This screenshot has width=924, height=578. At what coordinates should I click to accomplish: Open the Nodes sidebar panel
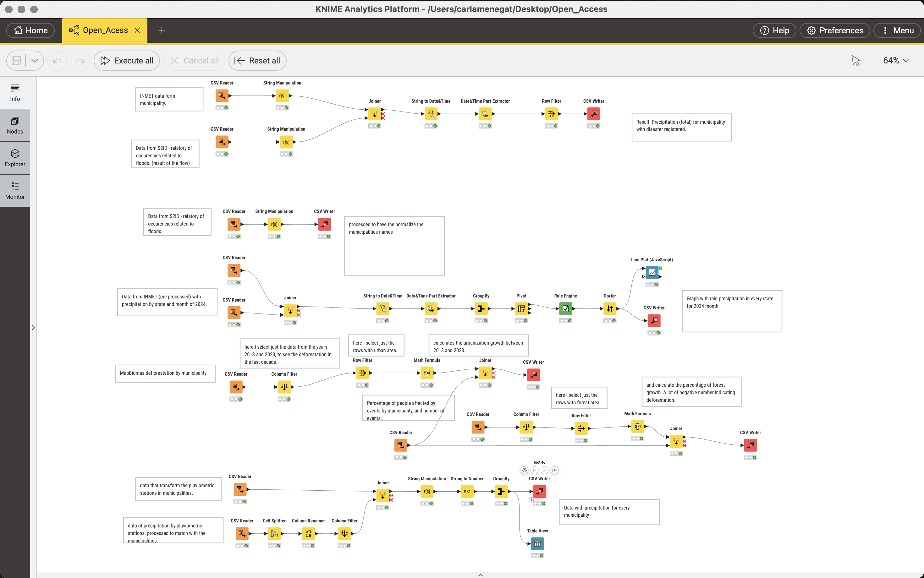pyautogui.click(x=15, y=125)
